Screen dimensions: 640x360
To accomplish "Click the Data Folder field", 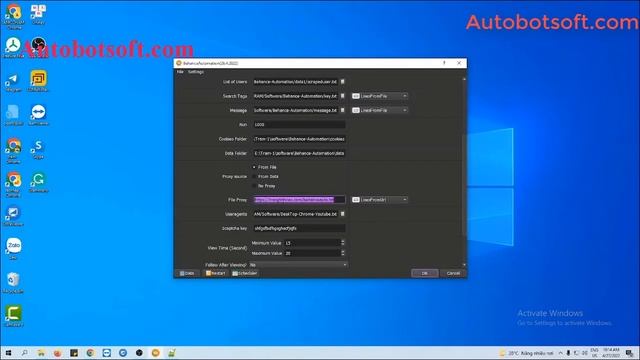I will 299,153.
